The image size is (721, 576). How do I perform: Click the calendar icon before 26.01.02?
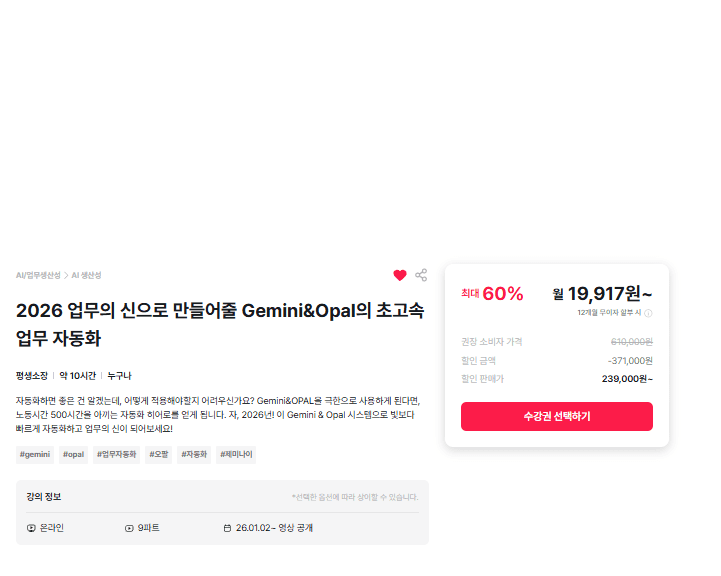click(227, 528)
